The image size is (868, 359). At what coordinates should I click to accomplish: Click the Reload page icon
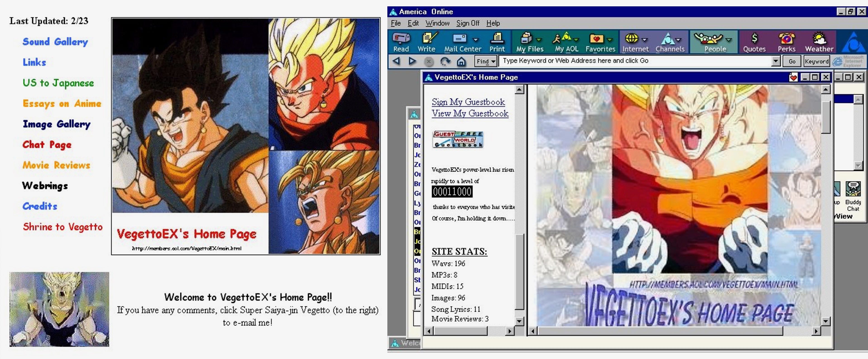pyautogui.click(x=445, y=61)
